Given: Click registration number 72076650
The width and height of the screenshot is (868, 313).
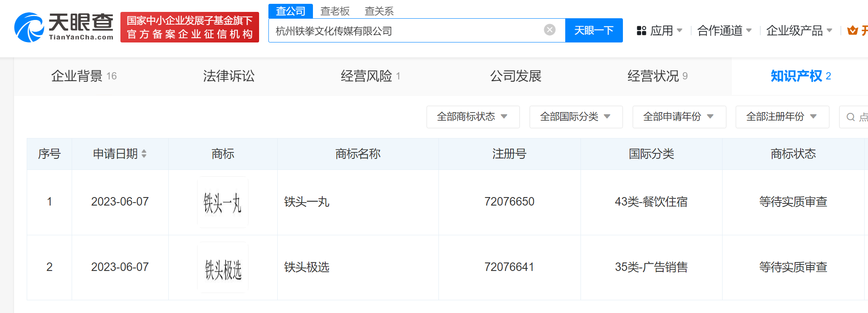Looking at the screenshot, I should (x=509, y=202).
